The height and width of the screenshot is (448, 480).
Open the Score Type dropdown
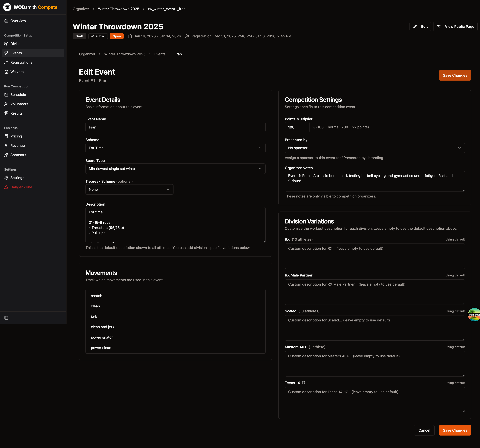pos(175,169)
